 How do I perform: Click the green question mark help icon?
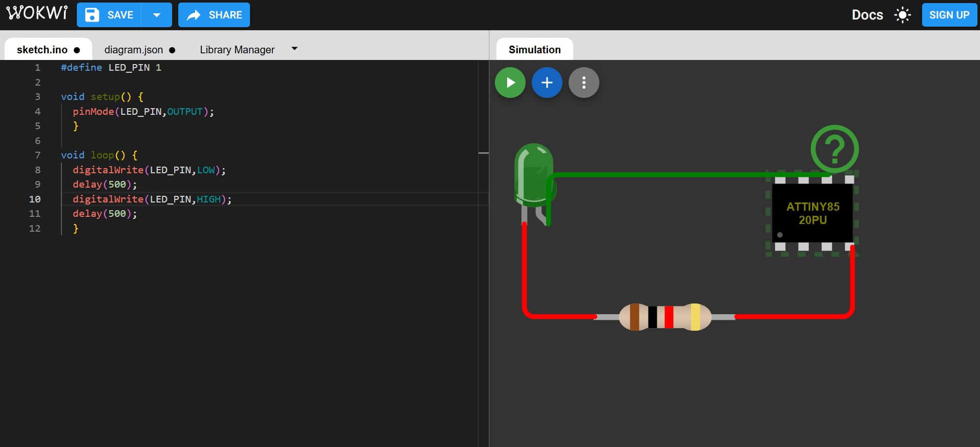click(x=834, y=149)
